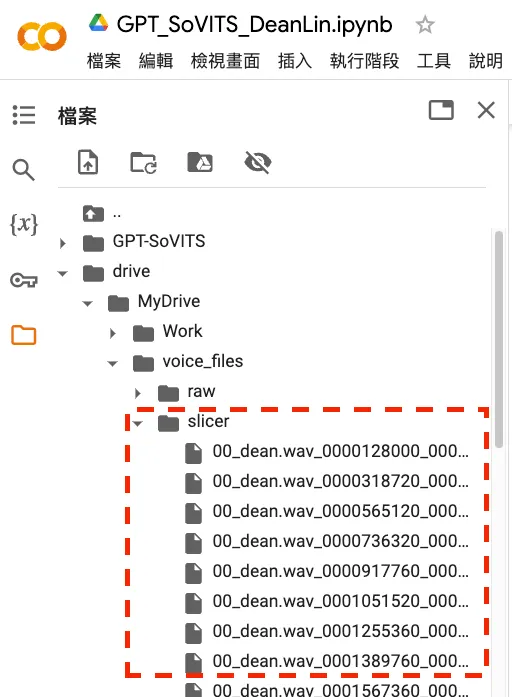This screenshot has height=697, width=512.
Task: Open the table of contents sidebar icon
Action: coord(24,115)
